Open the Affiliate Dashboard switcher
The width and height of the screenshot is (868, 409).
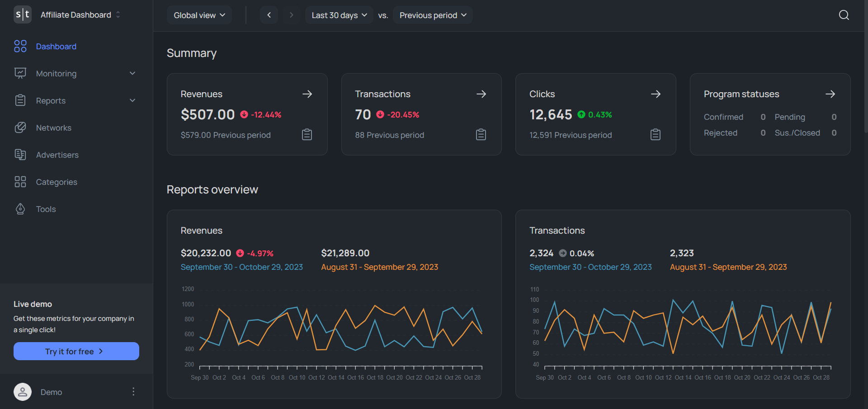click(x=80, y=14)
